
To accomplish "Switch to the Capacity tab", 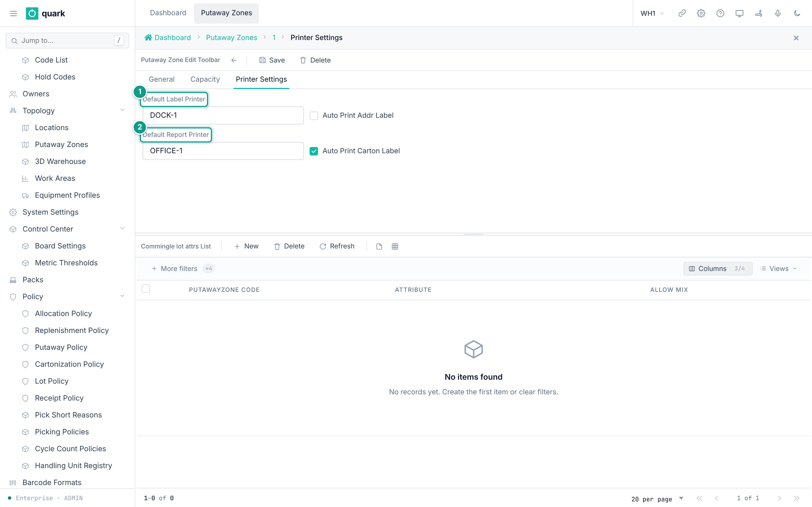I will 205,79.
